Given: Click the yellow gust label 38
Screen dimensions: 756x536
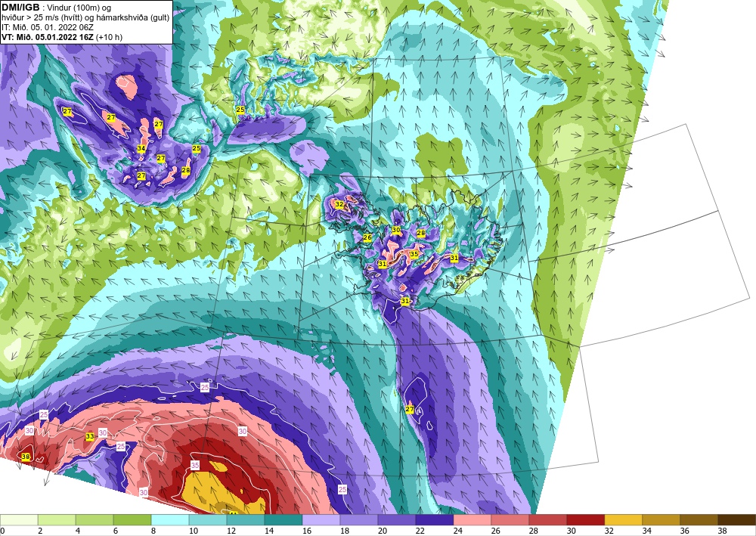Looking at the screenshot, I should pos(26,457).
